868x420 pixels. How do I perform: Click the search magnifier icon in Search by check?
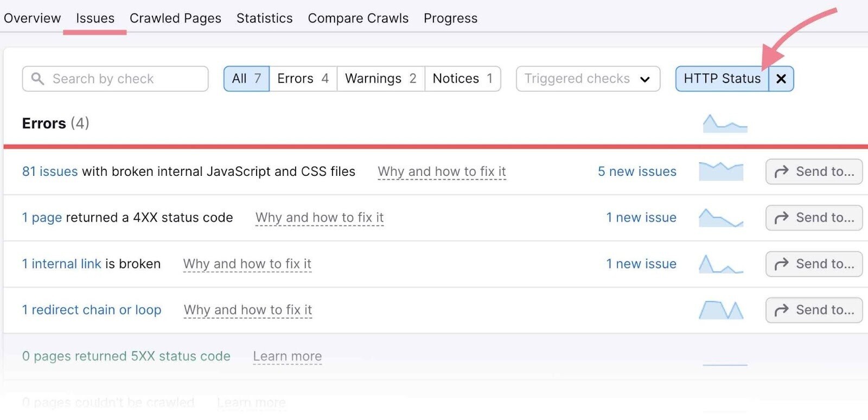coord(37,79)
